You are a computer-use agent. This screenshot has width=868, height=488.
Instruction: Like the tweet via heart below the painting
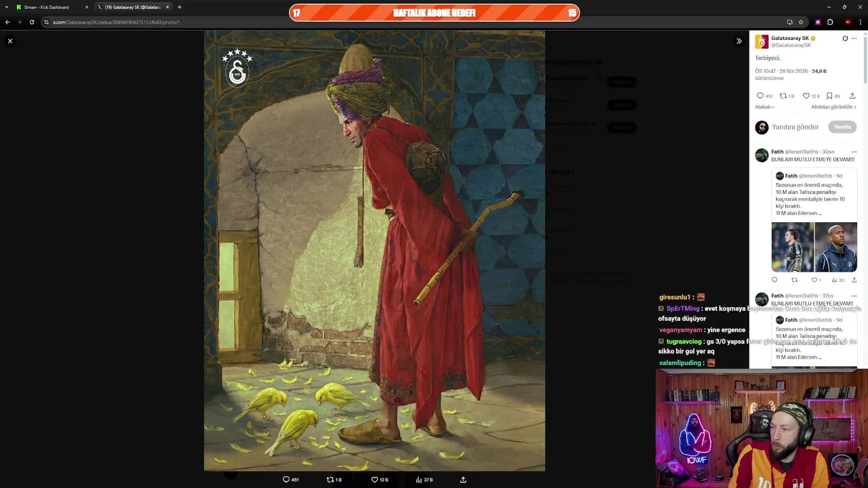[x=379, y=480]
